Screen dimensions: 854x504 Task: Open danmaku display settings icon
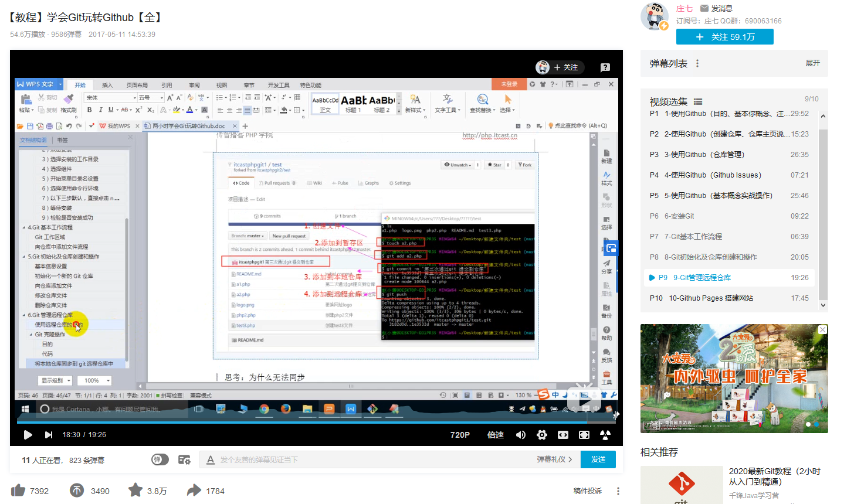tap(184, 459)
